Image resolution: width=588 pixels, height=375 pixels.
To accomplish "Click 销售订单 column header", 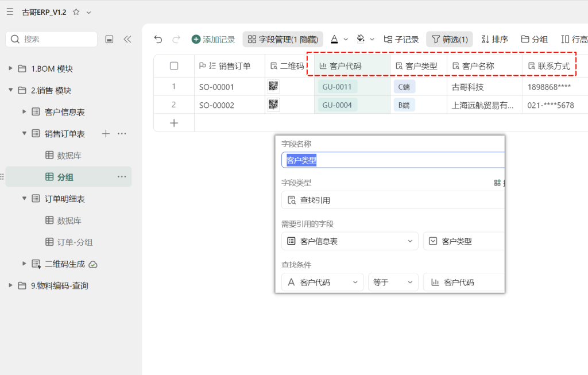I will (x=230, y=66).
